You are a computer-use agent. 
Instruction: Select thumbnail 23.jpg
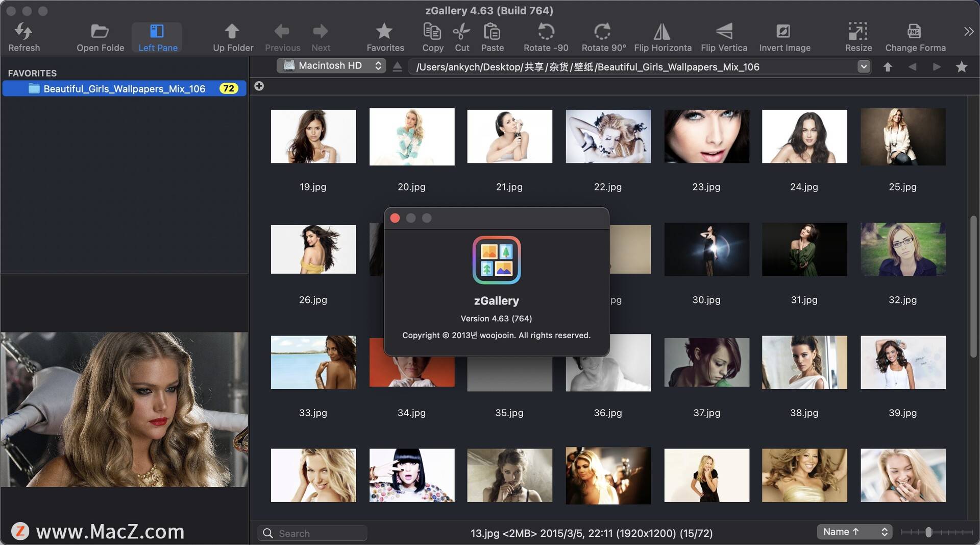(x=707, y=136)
